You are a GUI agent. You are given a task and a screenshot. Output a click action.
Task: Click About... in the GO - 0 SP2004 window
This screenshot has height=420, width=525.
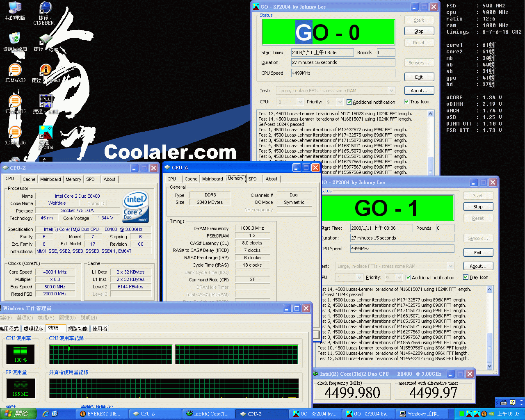point(419,91)
